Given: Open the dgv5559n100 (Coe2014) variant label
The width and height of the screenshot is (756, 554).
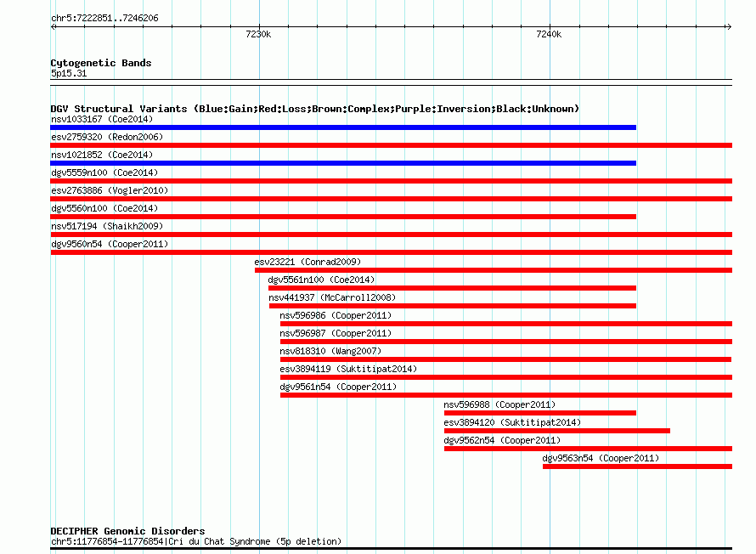Looking at the screenshot, I should point(104,172).
